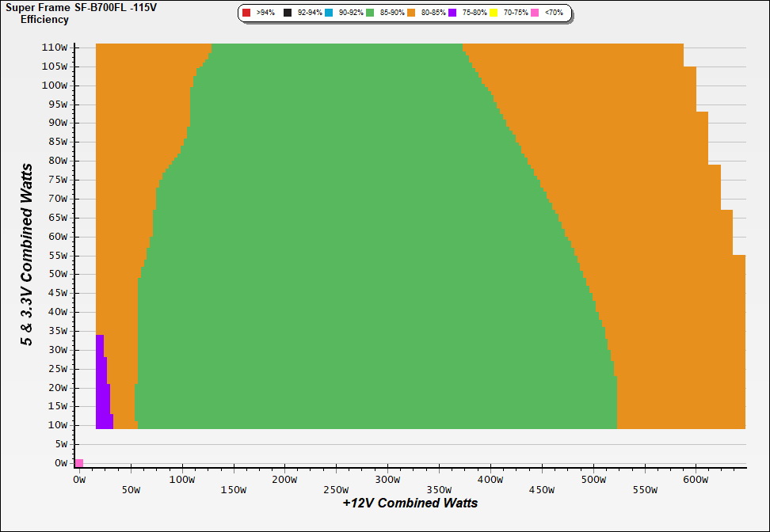Click the 300W label on horizontal axis
Viewport: 770px width, 532px height.
387,479
